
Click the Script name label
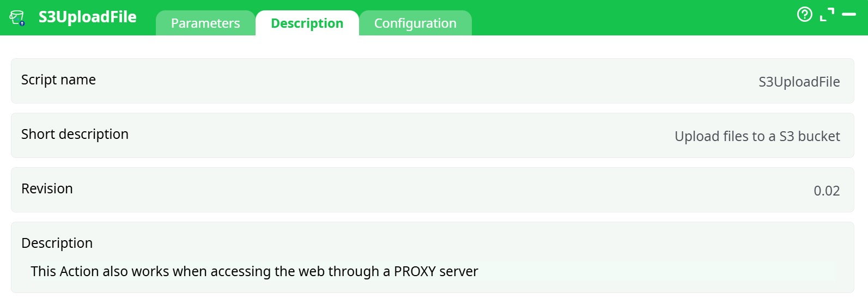(x=58, y=80)
